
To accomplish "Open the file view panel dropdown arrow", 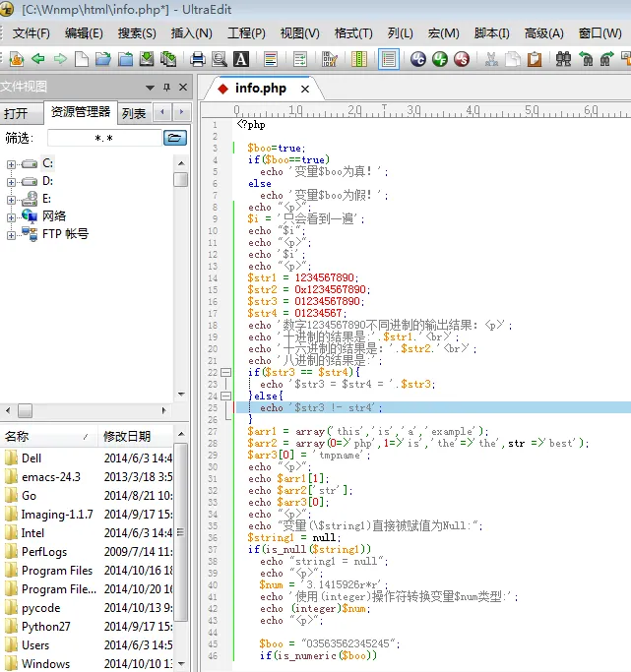I will click(x=150, y=88).
